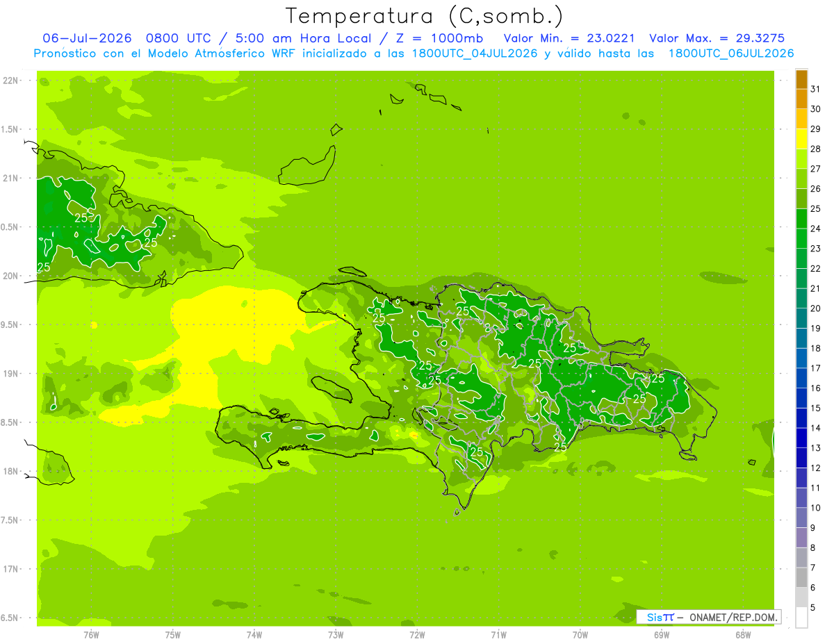Click the legend value 17

point(815,368)
